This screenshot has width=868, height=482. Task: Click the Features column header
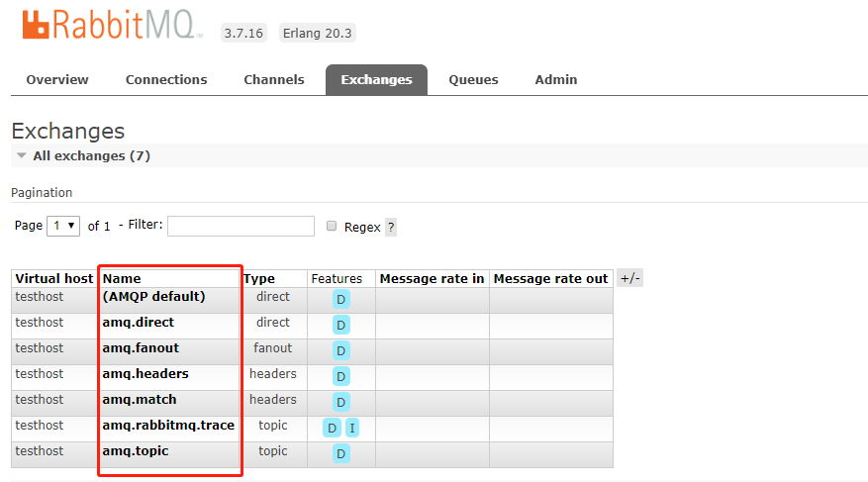point(337,278)
